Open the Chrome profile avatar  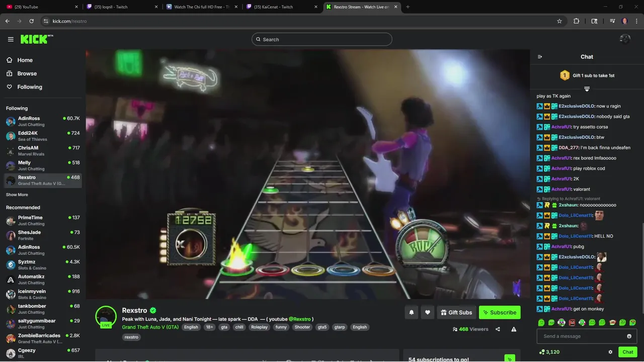coord(625,21)
